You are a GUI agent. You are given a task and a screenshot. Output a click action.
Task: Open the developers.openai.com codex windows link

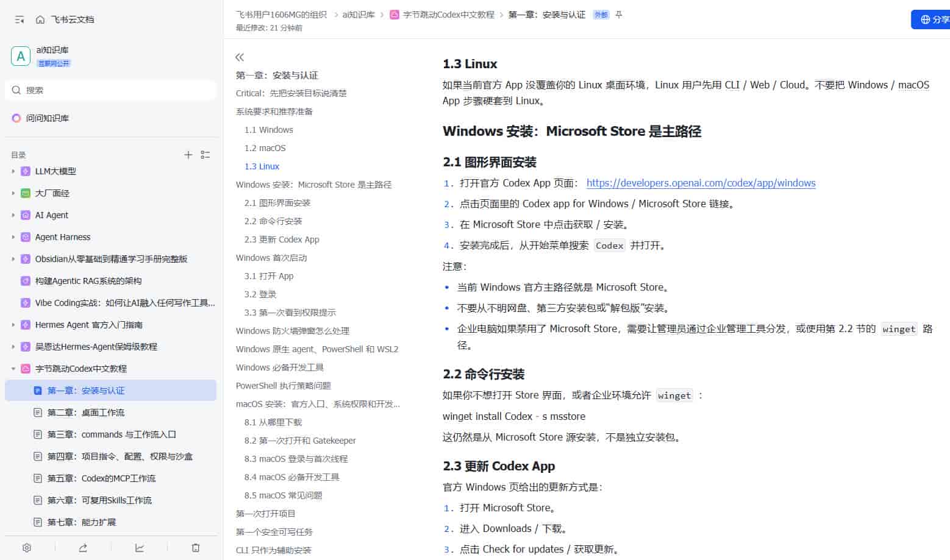click(701, 183)
